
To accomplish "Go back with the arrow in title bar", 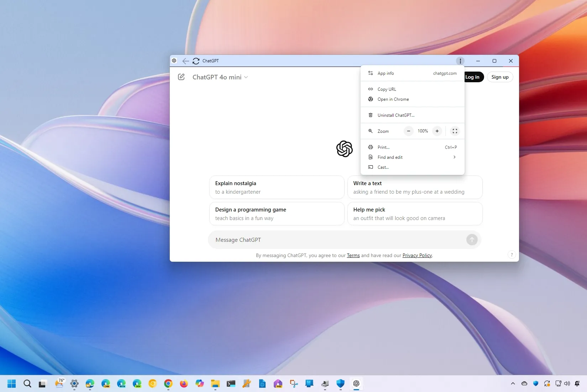I will point(185,61).
